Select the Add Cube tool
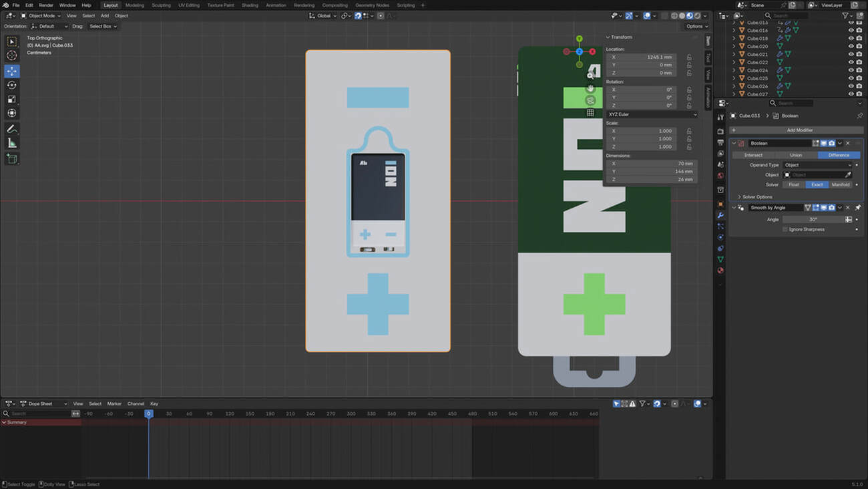The image size is (868, 489). pyautogui.click(x=11, y=159)
